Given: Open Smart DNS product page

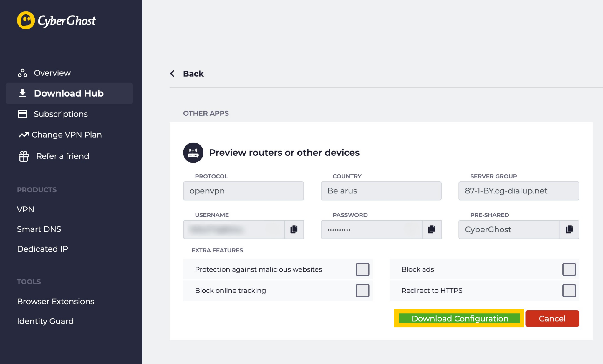Looking at the screenshot, I should [39, 229].
